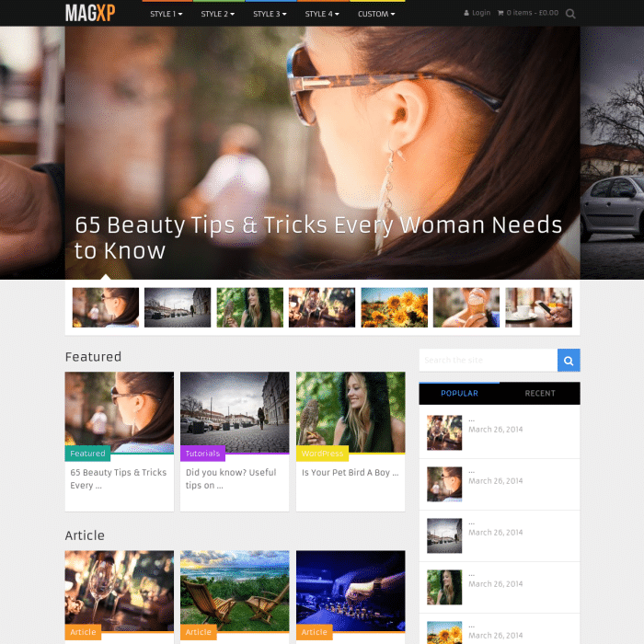644x644 pixels.
Task: Click the purple Tutorials category label
Action: point(202,454)
